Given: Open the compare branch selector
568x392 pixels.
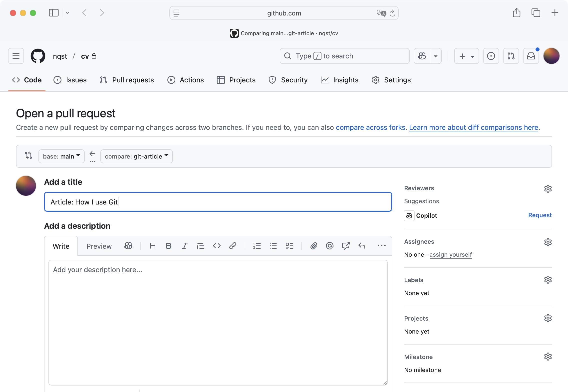Looking at the screenshot, I should (x=136, y=156).
